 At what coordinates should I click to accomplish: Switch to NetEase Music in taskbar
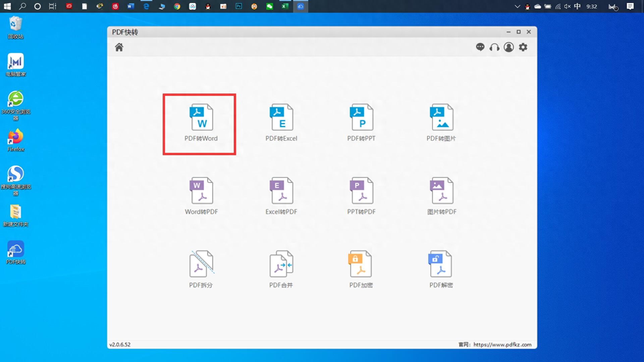tap(115, 6)
